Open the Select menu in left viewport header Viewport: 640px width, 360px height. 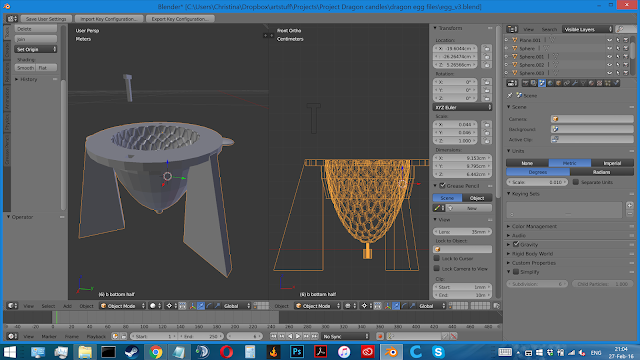(48, 306)
